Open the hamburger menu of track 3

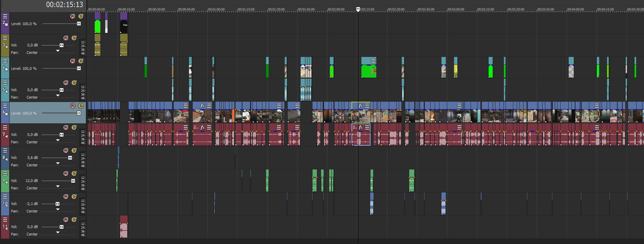(5, 38)
